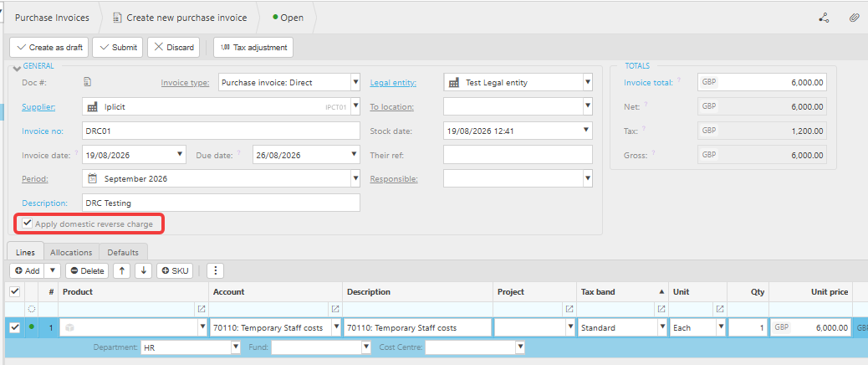The width and height of the screenshot is (868, 365).
Task: Switch to the Allocations tab
Action: click(x=71, y=252)
